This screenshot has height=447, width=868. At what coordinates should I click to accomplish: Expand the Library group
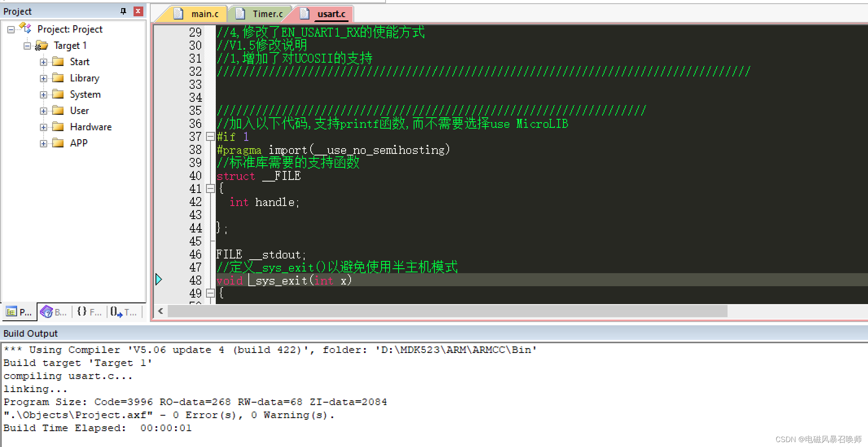[44, 78]
